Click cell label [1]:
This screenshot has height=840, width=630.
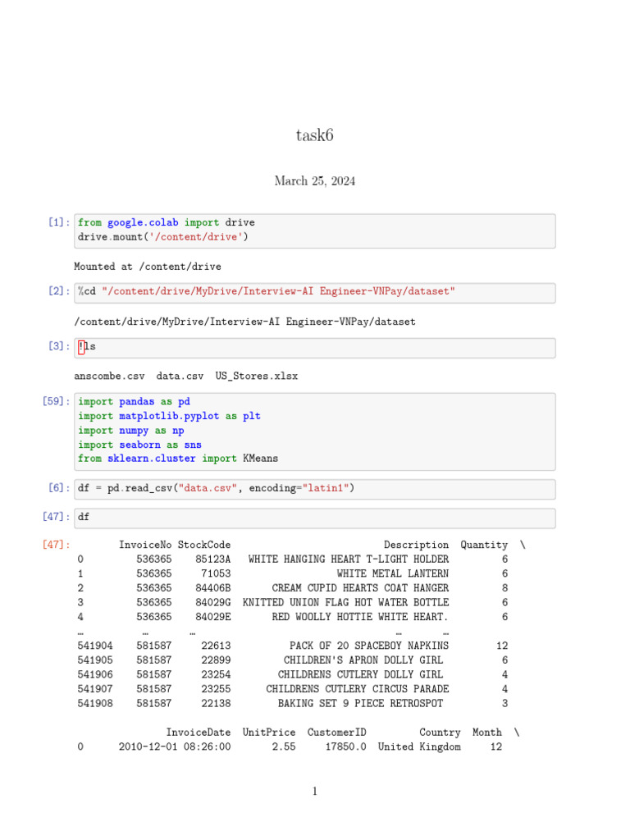coord(59,221)
